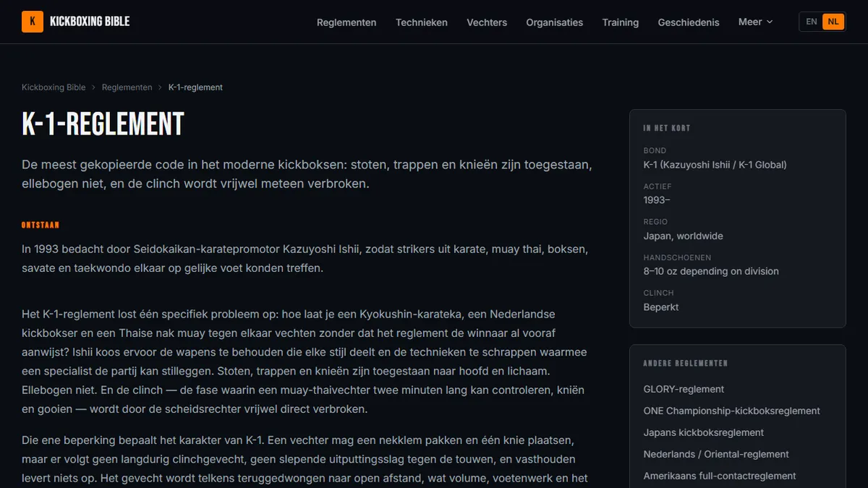Click the ONTSTAAN section label
The width and height of the screenshot is (868, 488).
(41, 225)
